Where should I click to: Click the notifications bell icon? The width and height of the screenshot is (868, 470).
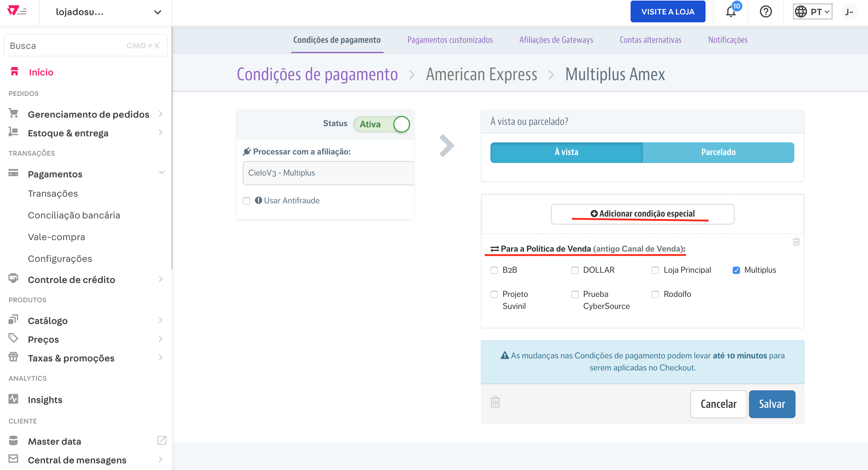click(731, 11)
